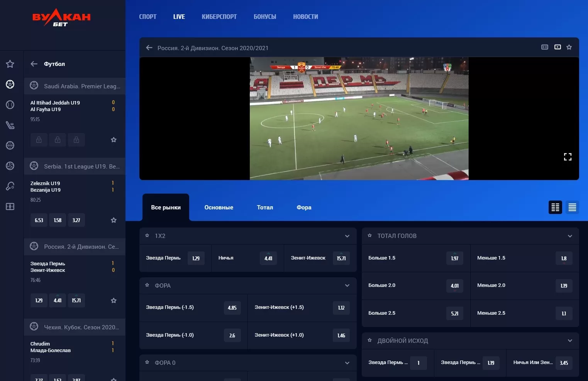
Task: Pick Больше 2.5 at 5.21 odds
Action: point(454,314)
